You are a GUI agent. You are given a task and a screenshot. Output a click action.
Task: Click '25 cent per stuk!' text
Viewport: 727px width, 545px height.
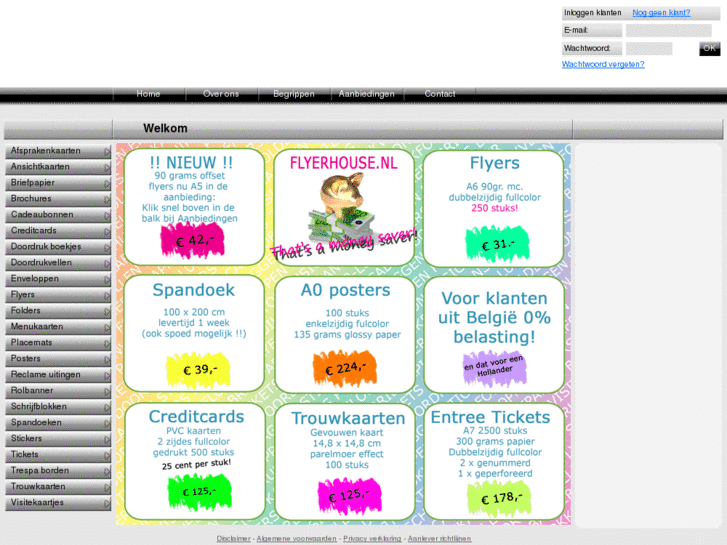(x=196, y=464)
